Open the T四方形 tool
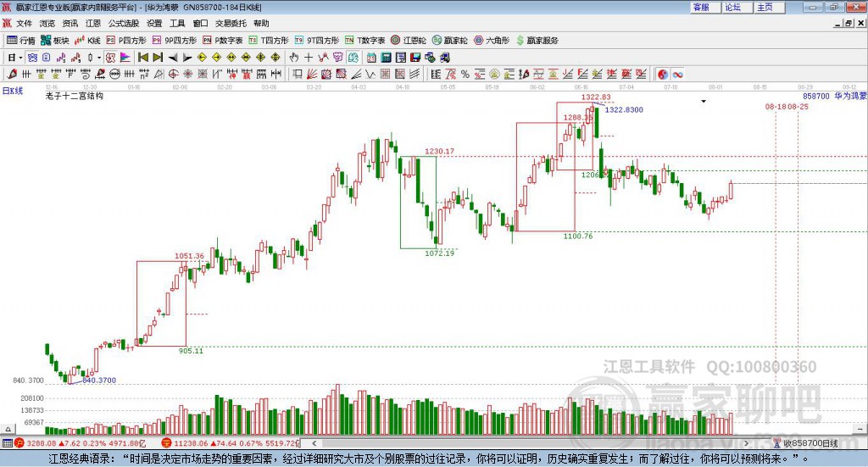This screenshot has height=467, width=868. pos(269,41)
